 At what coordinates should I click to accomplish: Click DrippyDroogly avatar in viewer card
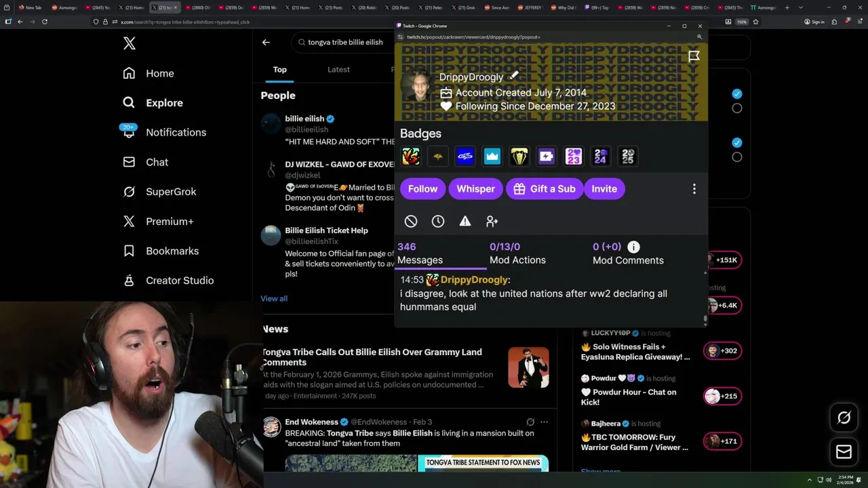416,86
